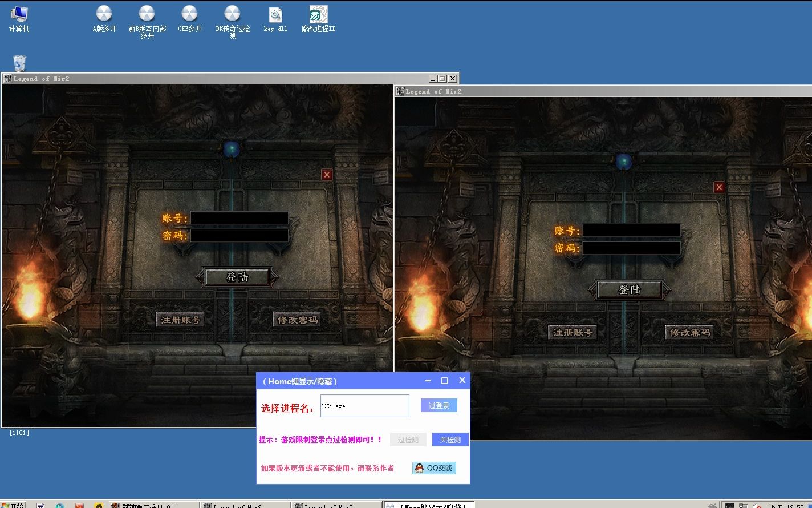This screenshot has height=508, width=812.
Task: Maximize the left Legend of Mir2 window
Action: (x=442, y=79)
